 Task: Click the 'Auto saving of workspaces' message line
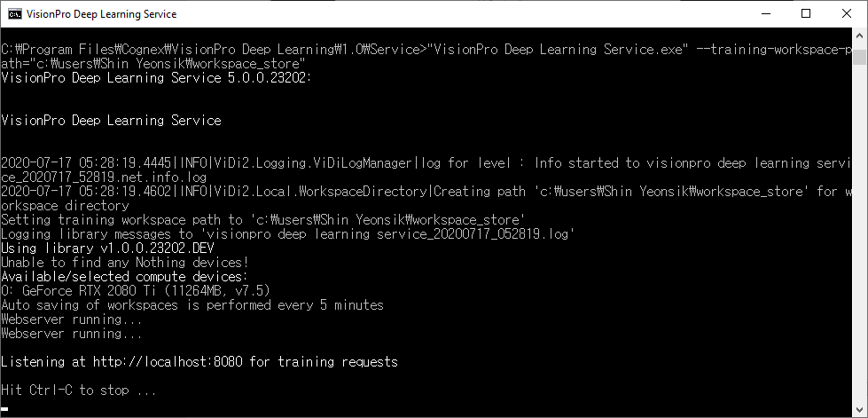(x=192, y=305)
